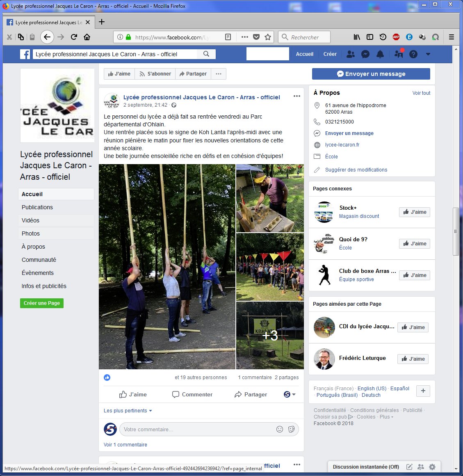
Task: Open the post options menu next to page name
Action: [x=297, y=96]
